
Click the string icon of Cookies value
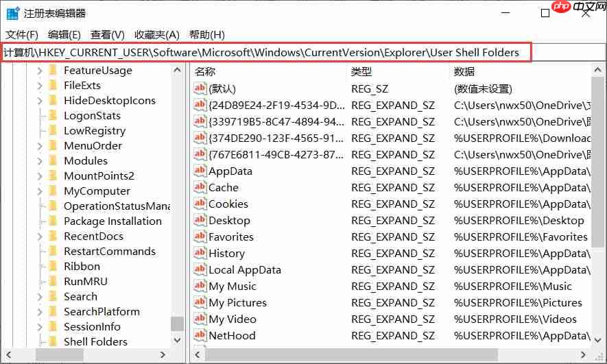[x=200, y=204]
